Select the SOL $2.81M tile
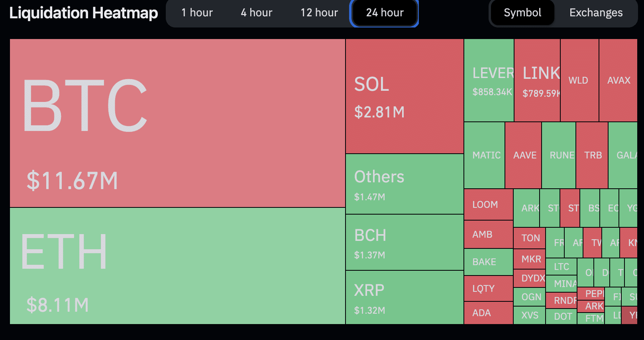The width and height of the screenshot is (644, 340). click(x=404, y=96)
